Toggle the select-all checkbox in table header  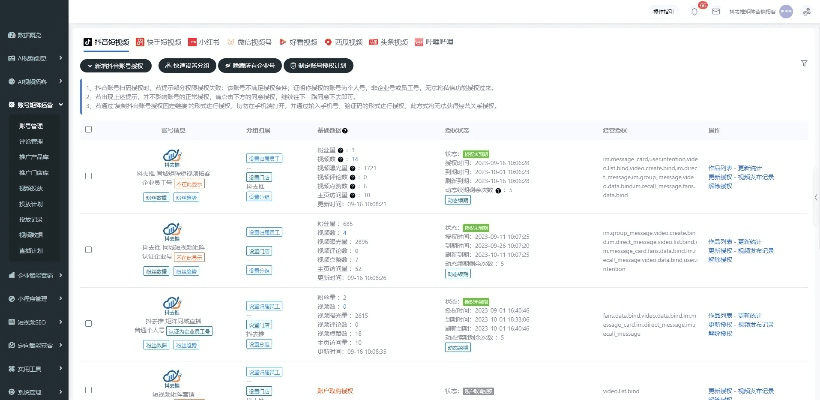pos(89,130)
